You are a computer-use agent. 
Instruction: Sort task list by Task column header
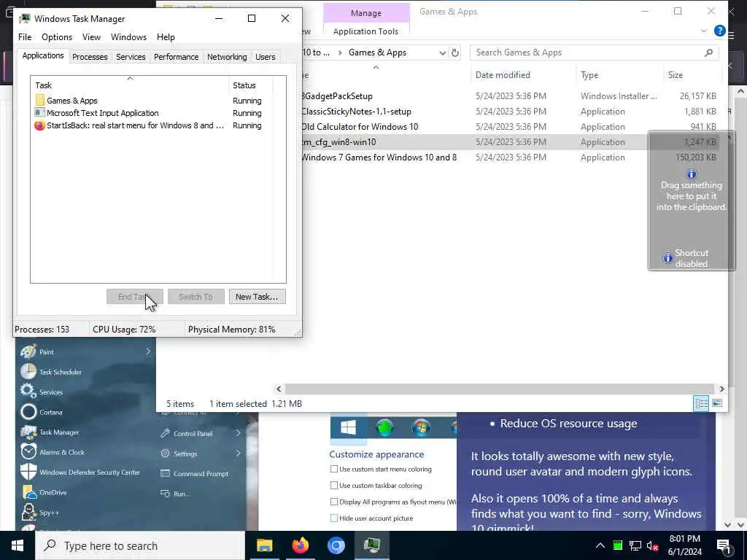coord(130,85)
